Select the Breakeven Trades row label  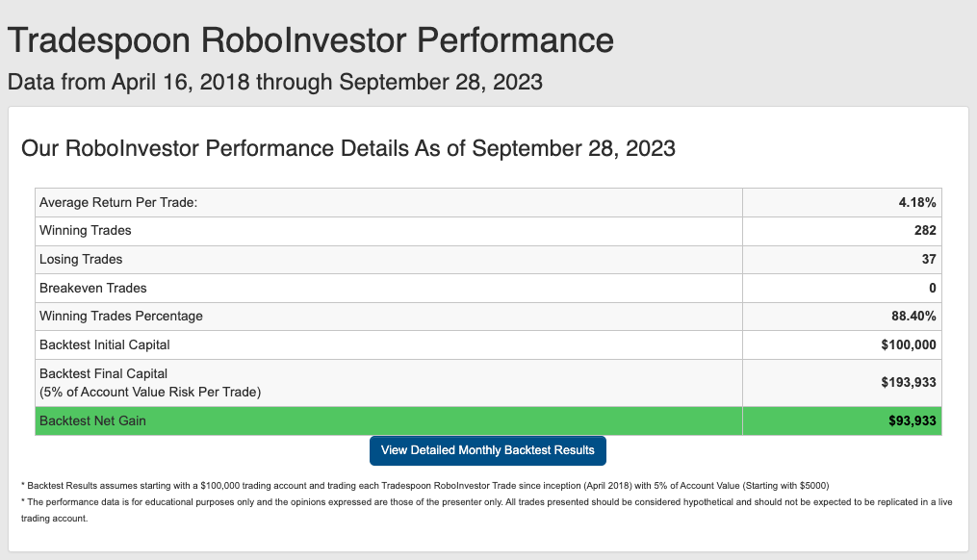tap(92, 288)
